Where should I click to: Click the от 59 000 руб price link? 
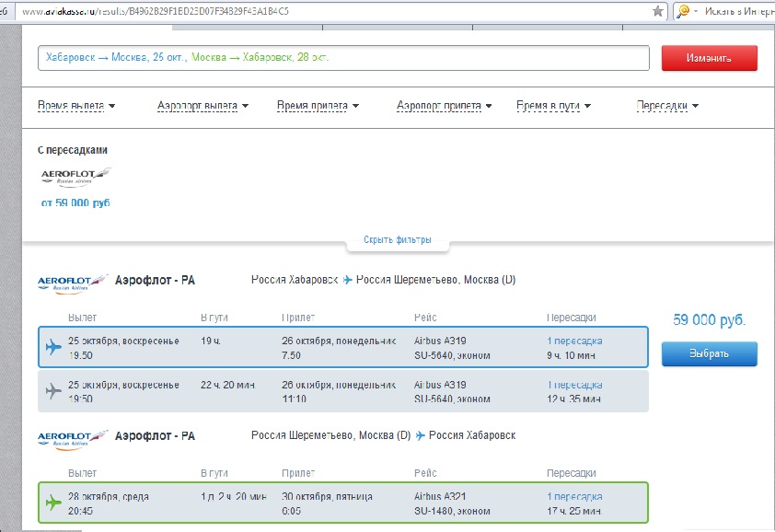coord(75,202)
